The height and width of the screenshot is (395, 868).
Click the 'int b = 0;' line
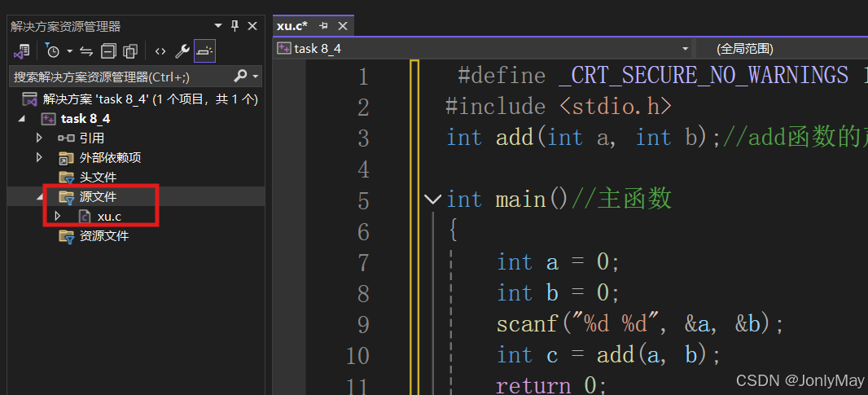click(x=558, y=292)
